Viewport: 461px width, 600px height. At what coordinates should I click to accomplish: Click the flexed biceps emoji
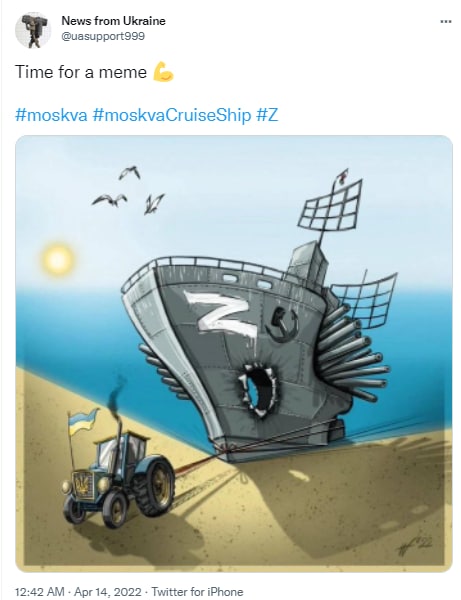coord(163,72)
